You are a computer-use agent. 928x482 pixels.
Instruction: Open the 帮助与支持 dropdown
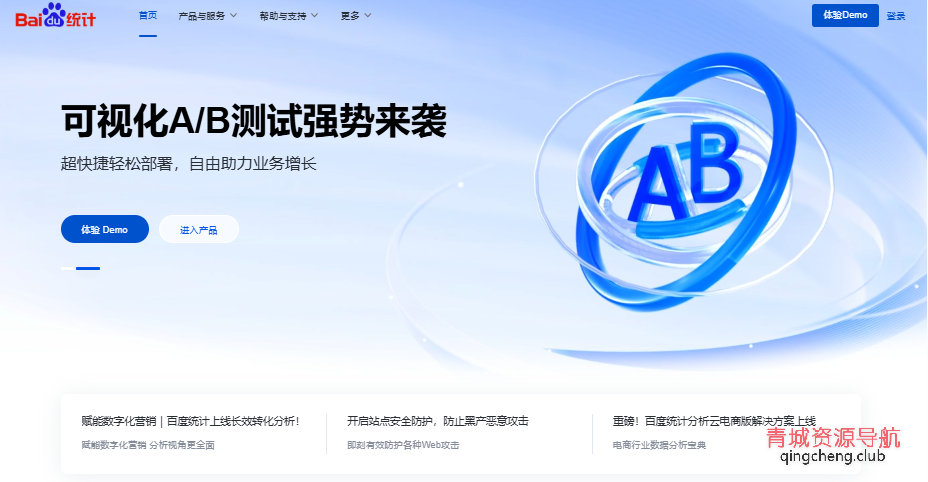[x=288, y=16]
